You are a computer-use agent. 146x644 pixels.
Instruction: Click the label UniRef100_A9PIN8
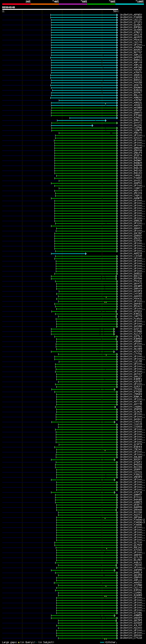(131, 67)
